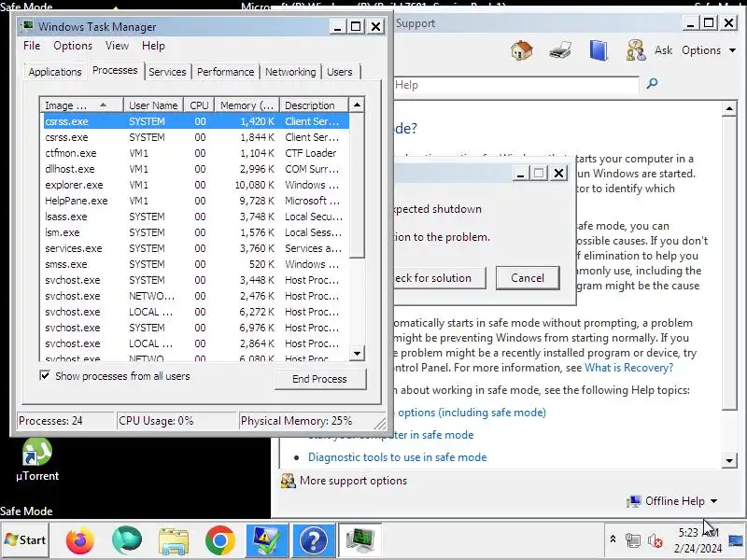Sort by CPU column header
Image resolution: width=747 pixels, height=560 pixels.
pos(199,105)
